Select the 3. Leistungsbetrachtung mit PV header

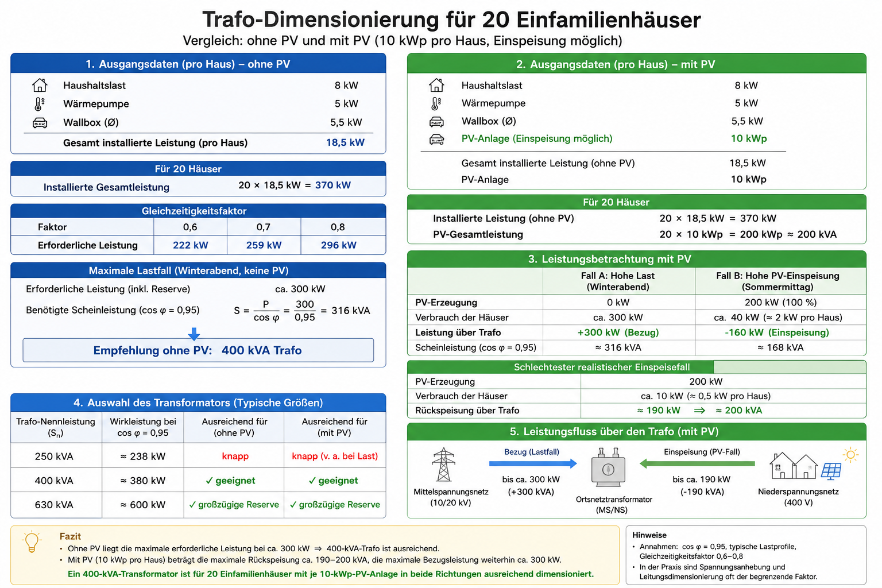(636, 259)
